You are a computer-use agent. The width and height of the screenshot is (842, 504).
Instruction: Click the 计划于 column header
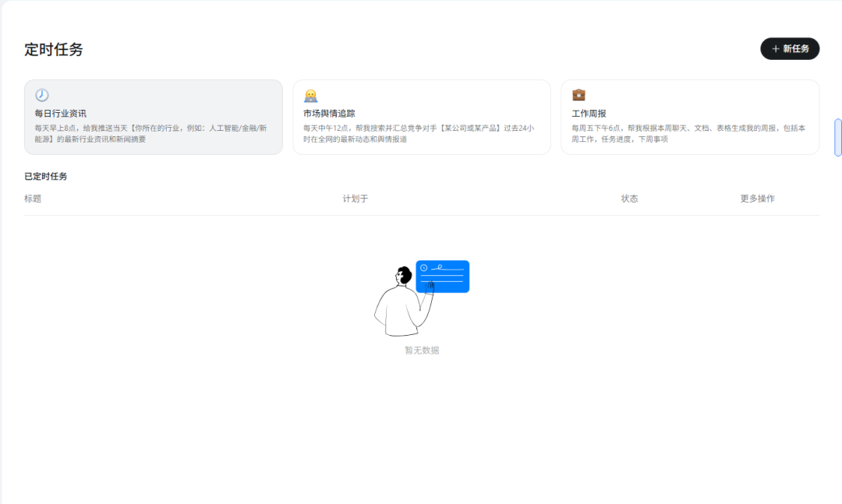pos(356,199)
